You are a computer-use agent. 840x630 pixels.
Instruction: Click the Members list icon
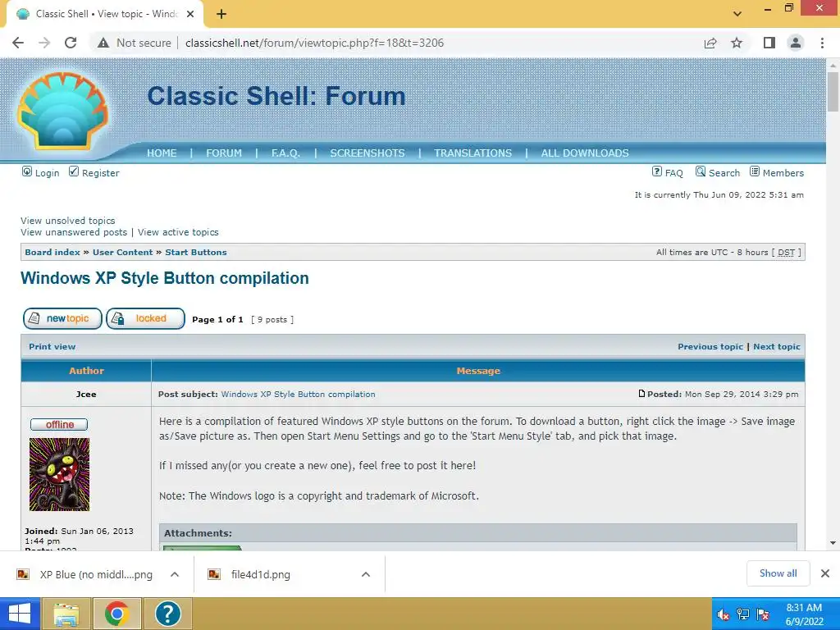(755, 171)
